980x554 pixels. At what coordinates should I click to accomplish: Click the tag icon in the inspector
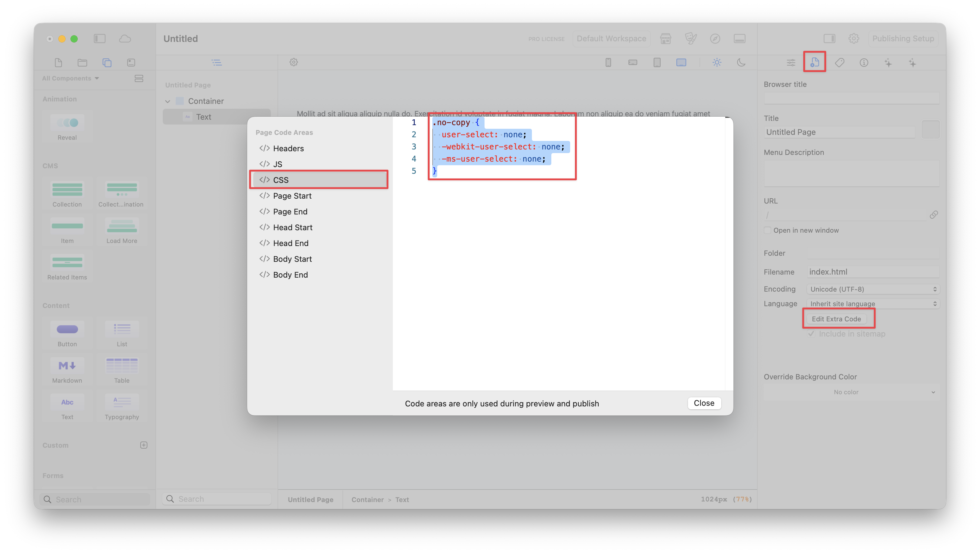pos(840,62)
